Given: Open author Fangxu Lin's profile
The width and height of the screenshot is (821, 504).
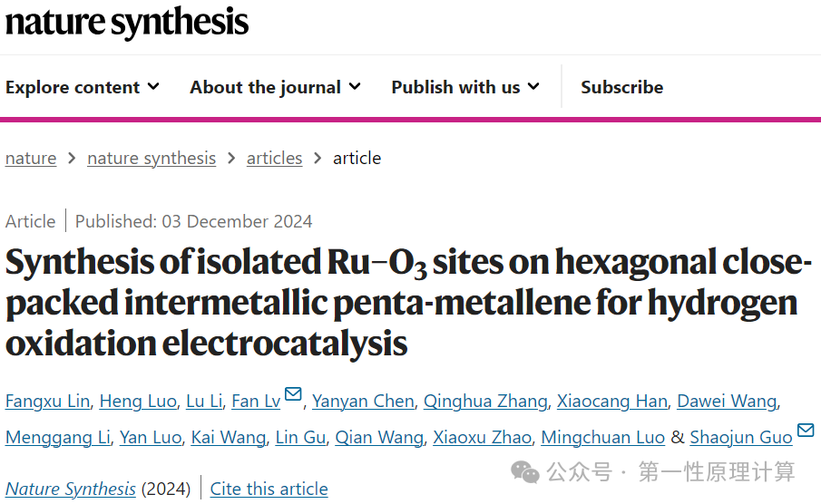Looking at the screenshot, I should tap(48, 401).
